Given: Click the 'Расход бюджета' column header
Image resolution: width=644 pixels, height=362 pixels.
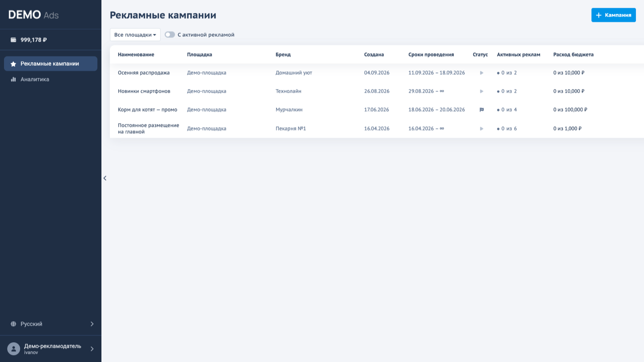Looking at the screenshot, I should pyautogui.click(x=574, y=55).
